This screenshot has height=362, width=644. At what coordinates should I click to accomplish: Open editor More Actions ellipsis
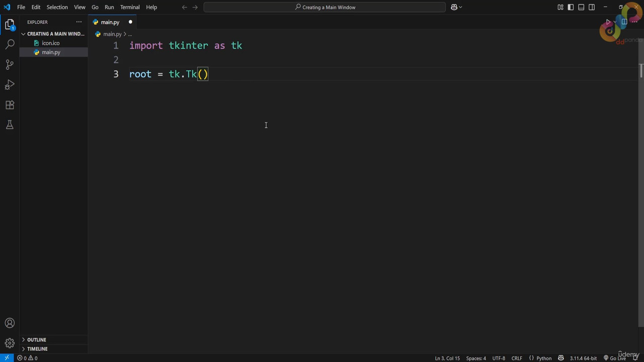pyautogui.click(x=634, y=22)
